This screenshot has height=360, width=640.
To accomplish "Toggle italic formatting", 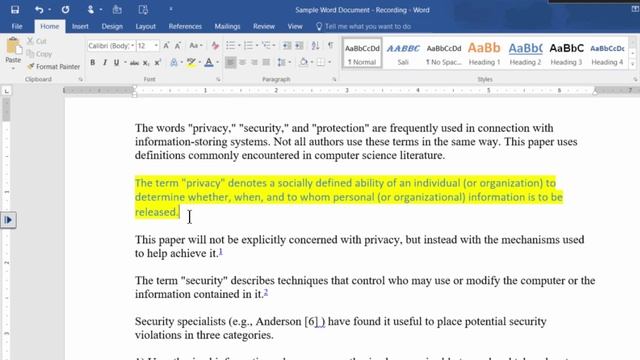I will click(104, 62).
